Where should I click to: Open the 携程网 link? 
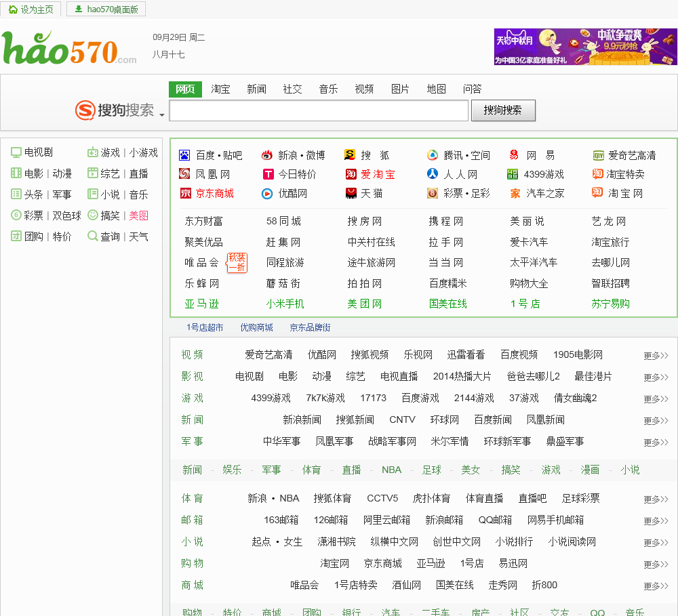pos(446,222)
